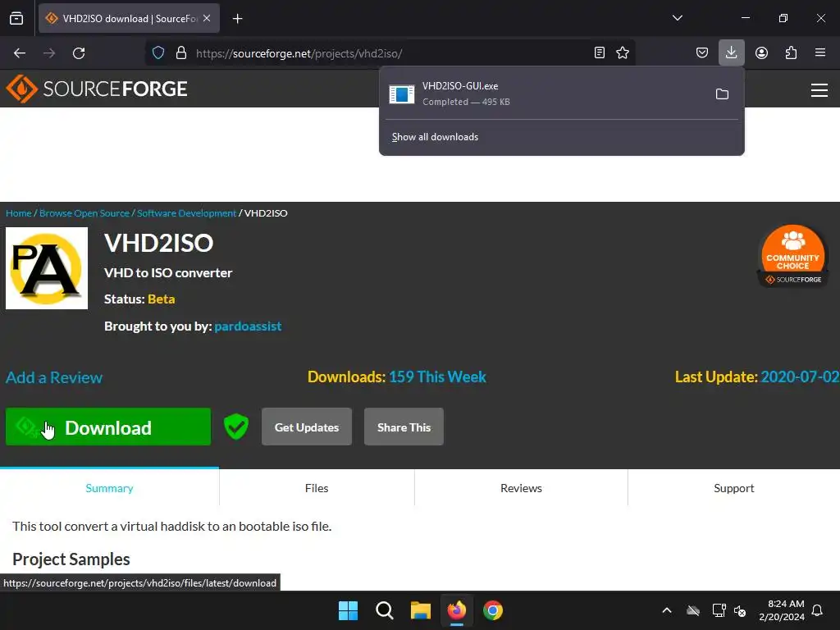Click the forward navigation arrow

49,53
